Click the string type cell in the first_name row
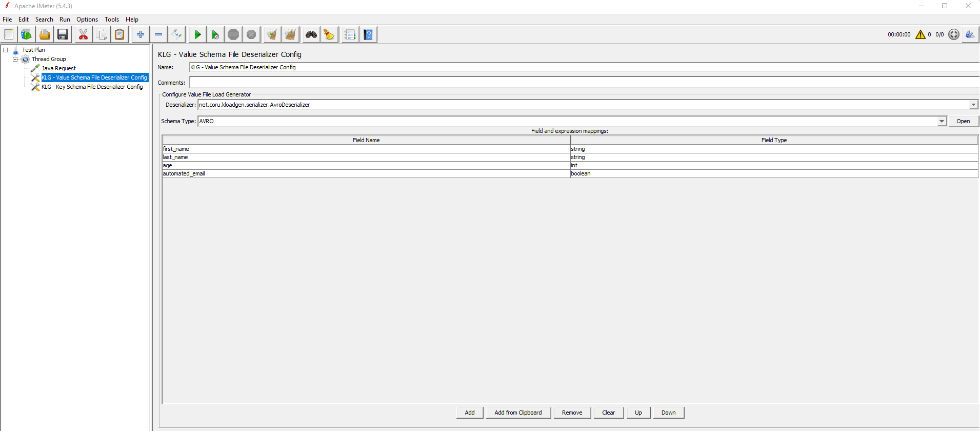The width and height of the screenshot is (980, 431). coord(774,149)
